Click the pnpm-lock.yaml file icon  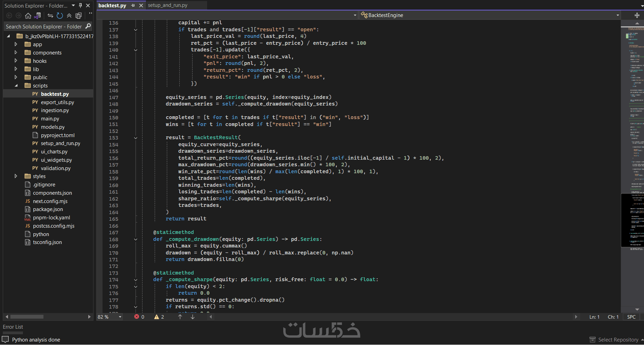coord(27,218)
